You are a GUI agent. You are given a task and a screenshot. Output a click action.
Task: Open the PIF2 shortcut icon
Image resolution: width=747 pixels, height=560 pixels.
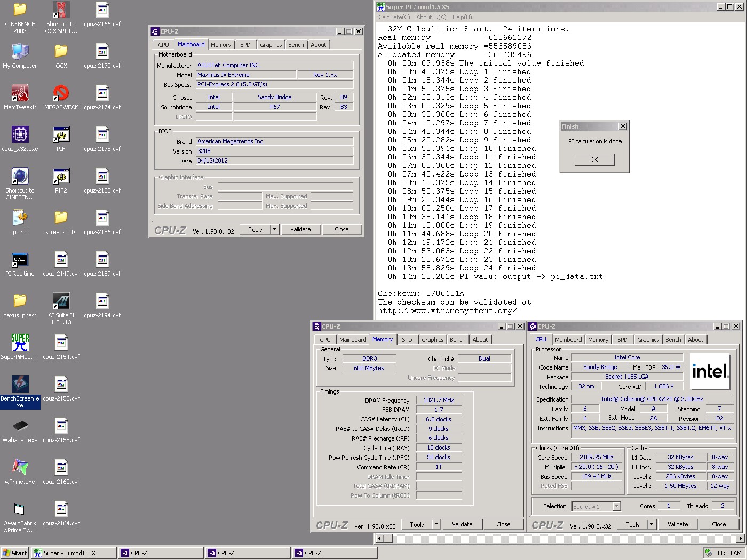[x=61, y=177]
